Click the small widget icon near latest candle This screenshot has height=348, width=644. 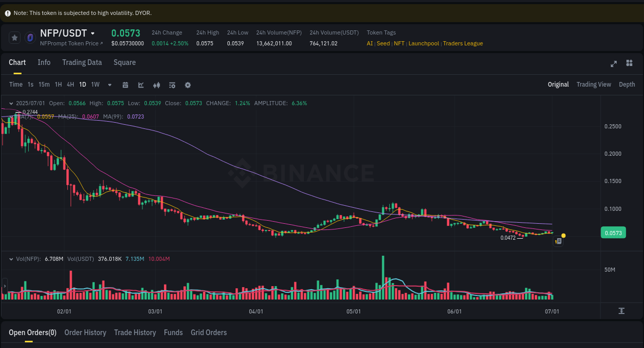tap(558, 241)
